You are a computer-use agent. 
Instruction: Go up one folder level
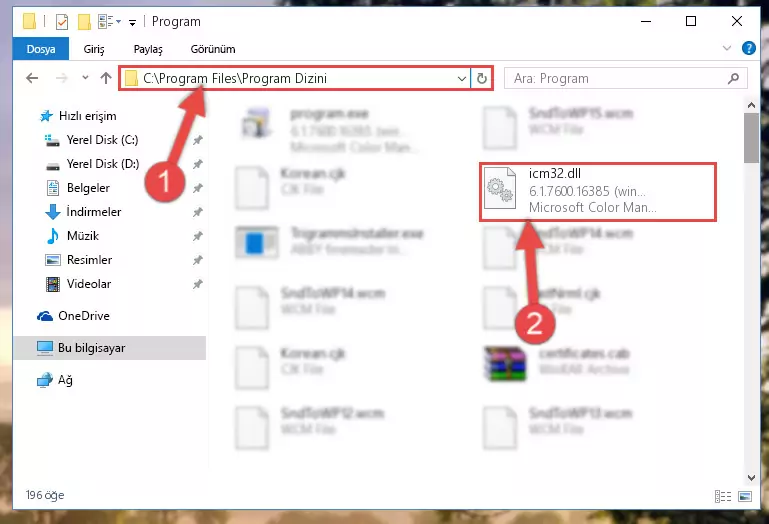(106, 78)
